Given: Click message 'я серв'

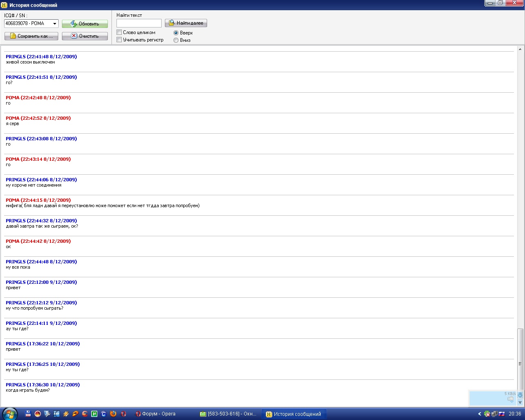Looking at the screenshot, I should (x=12, y=124).
